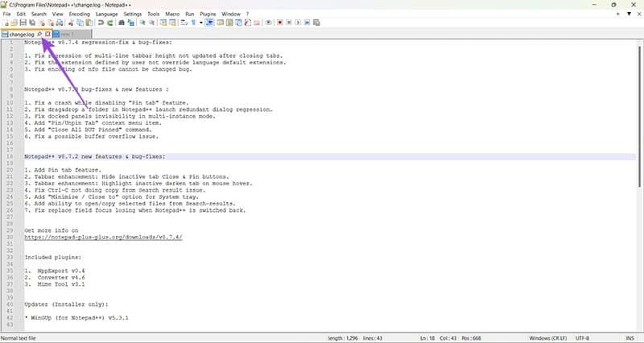This screenshot has width=644, height=343.
Task: Close the change.log tab with its red X
Action: [x=47, y=34]
